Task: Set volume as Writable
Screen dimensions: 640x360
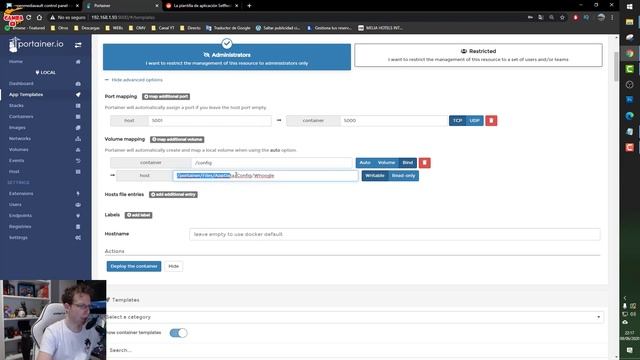Action: point(375,176)
